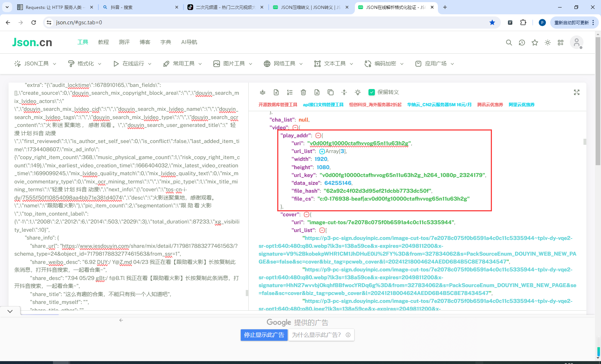Click the JSON result panel scrollbar thumb
This screenshot has height=364, width=601.
point(585,142)
